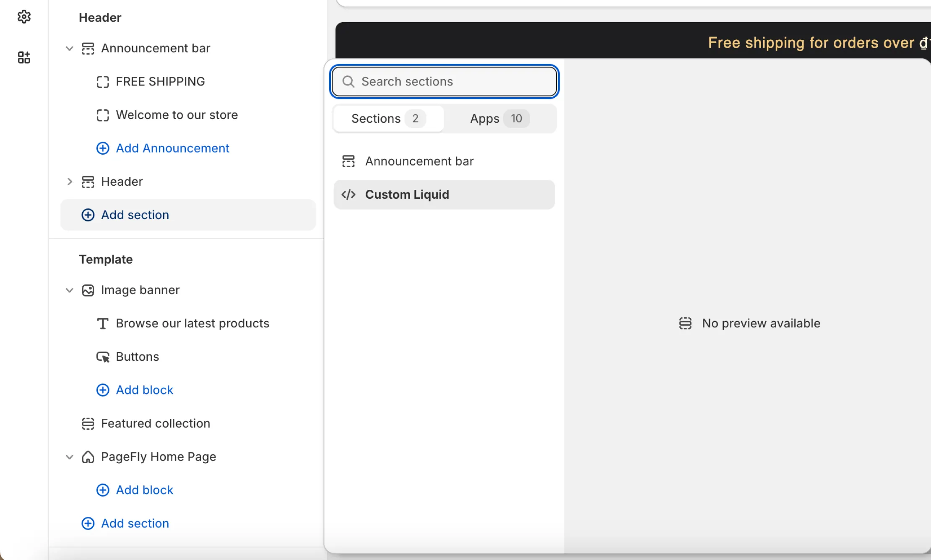Click Sections count badge 2
This screenshot has width=931, height=560.
(x=415, y=119)
